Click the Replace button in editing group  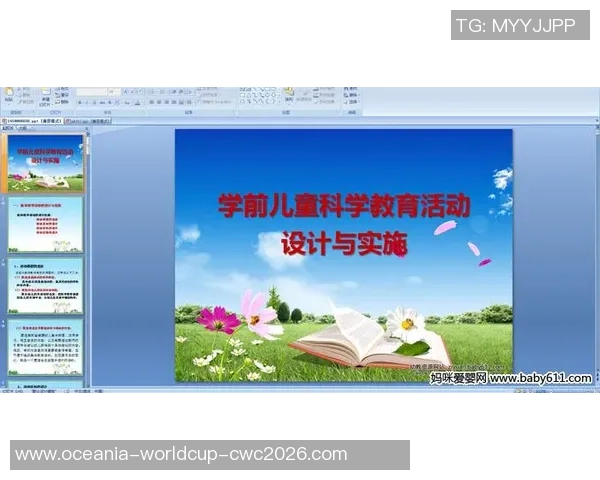(x=352, y=95)
